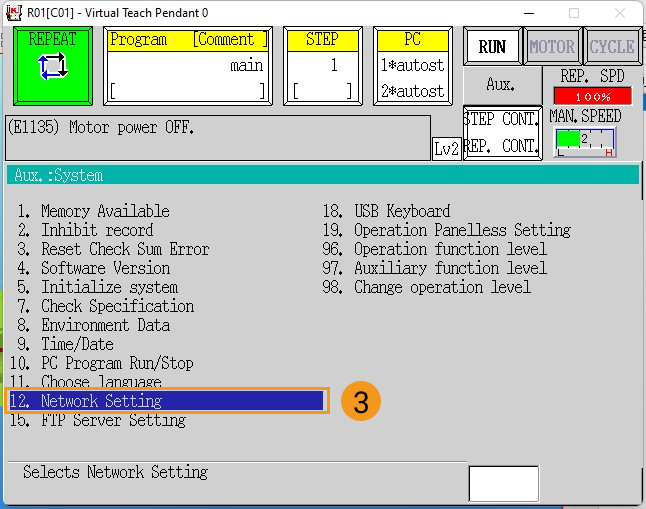The height and width of the screenshot is (509, 646).
Task: Open the Program selection box
Action: [188, 65]
